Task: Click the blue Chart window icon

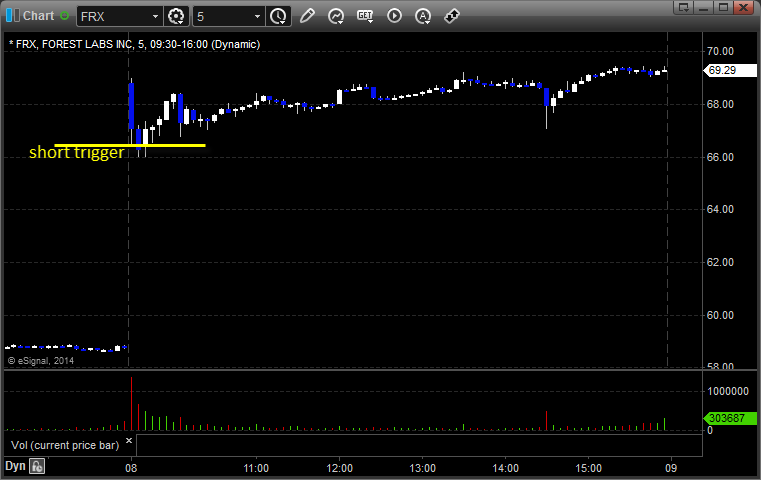Action: pyautogui.click(x=13, y=16)
